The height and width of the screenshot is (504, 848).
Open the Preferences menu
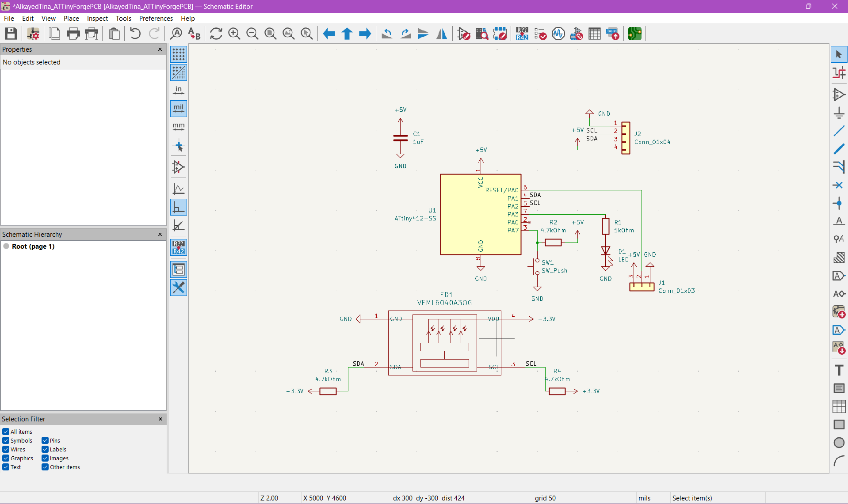tap(156, 19)
